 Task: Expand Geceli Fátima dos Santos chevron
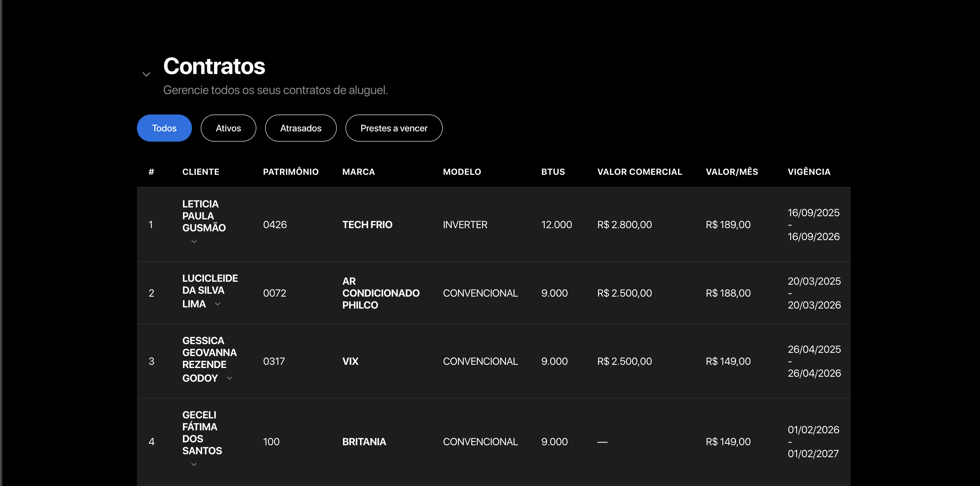194,464
